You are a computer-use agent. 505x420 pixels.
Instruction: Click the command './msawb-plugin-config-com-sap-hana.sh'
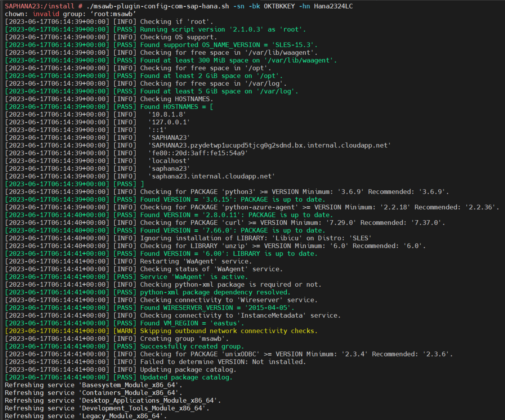157,6
